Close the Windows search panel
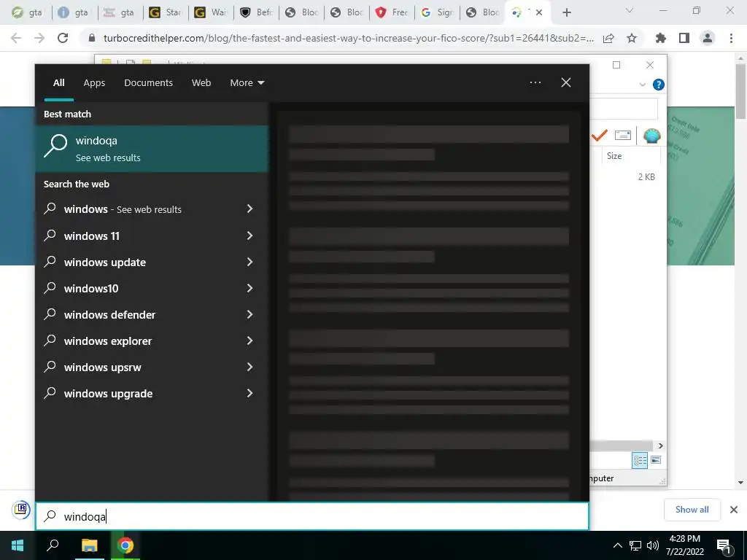This screenshot has width=747, height=560. coord(565,82)
